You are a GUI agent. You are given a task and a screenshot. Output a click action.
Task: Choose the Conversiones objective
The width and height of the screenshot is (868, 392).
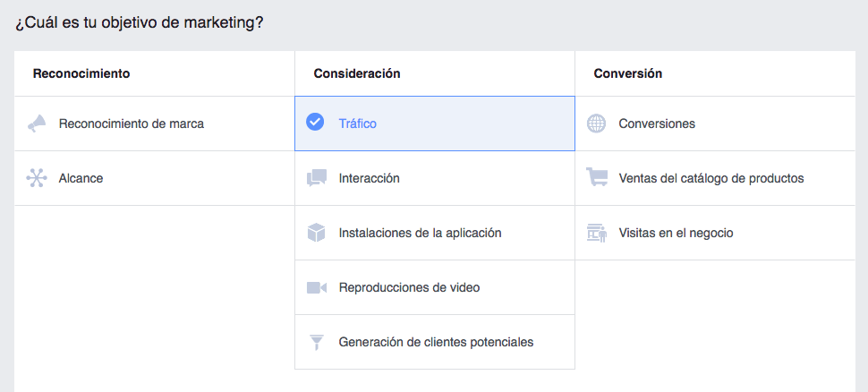pos(657,124)
